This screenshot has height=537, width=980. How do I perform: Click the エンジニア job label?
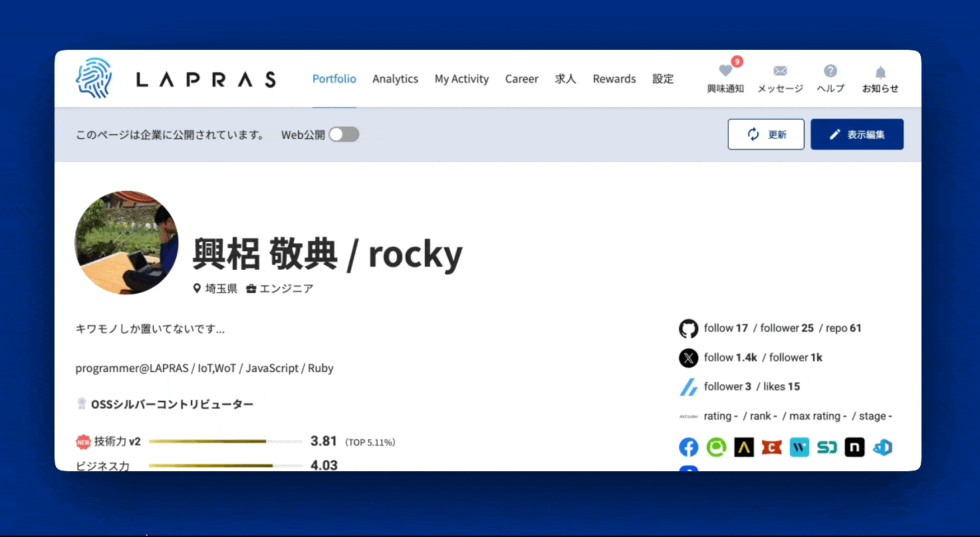286,288
